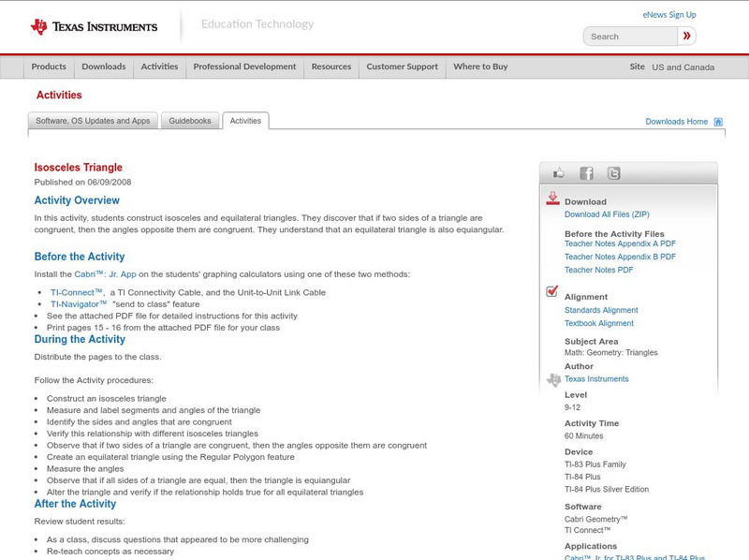Switch to Software, OS Updates and Apps tab
749x560 pixels.
(x=93, y=121)
